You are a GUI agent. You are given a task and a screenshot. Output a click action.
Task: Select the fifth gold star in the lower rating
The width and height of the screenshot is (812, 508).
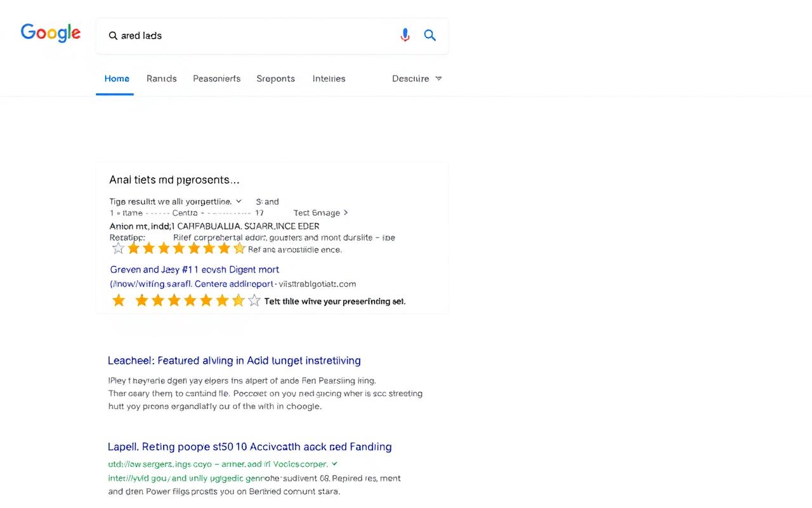pos(190,301)
